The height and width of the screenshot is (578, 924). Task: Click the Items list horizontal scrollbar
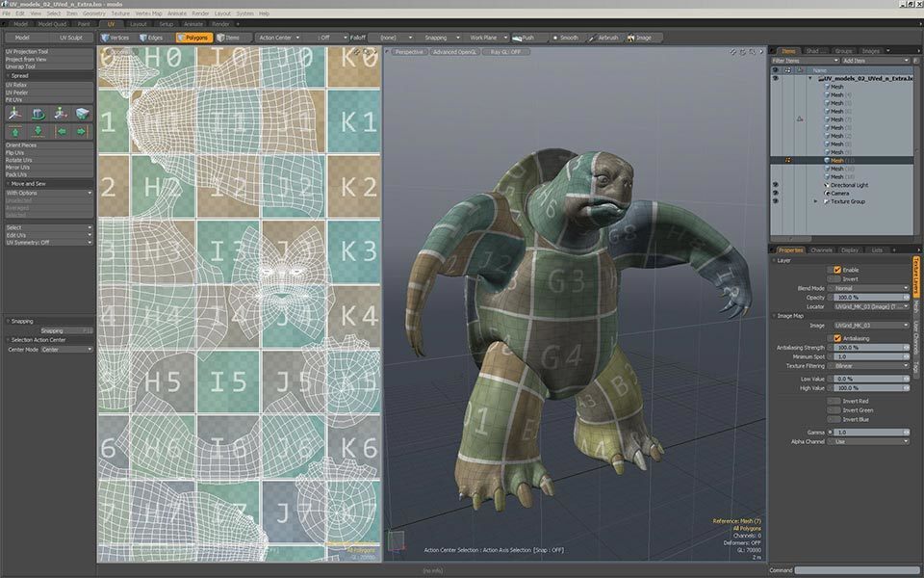(791, 239)
